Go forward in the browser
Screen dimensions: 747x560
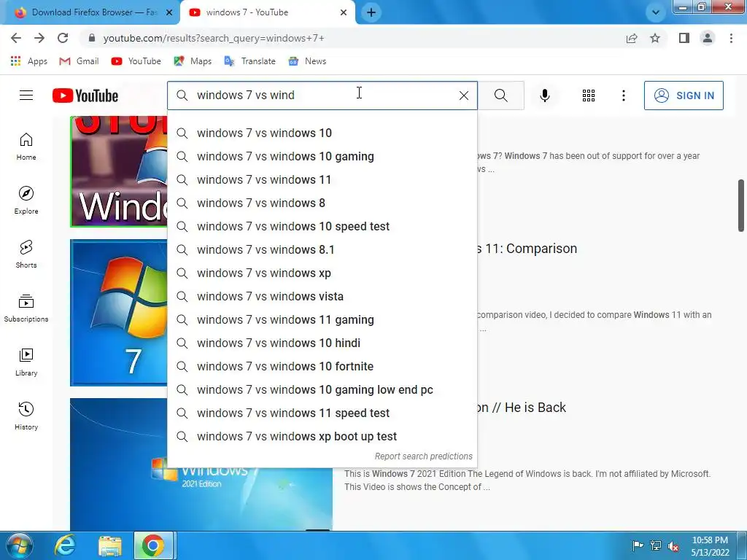tap(39, 38)
